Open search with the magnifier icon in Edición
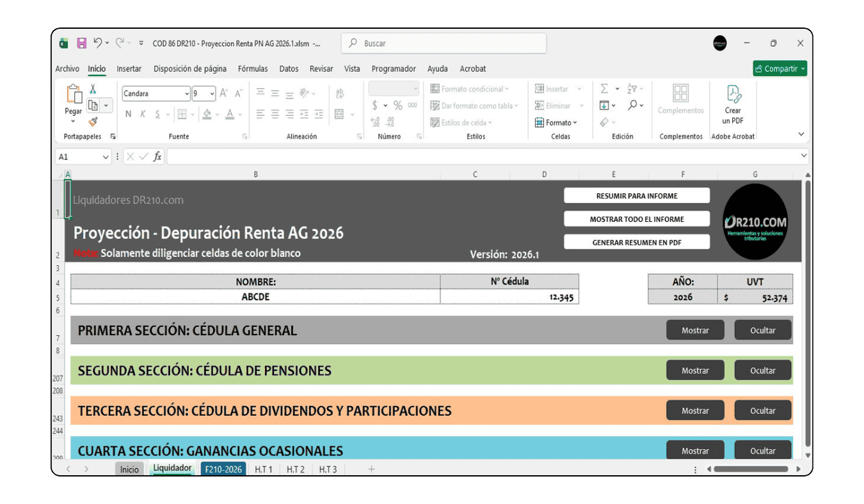864x504 pixels. (x=633, y=104)
